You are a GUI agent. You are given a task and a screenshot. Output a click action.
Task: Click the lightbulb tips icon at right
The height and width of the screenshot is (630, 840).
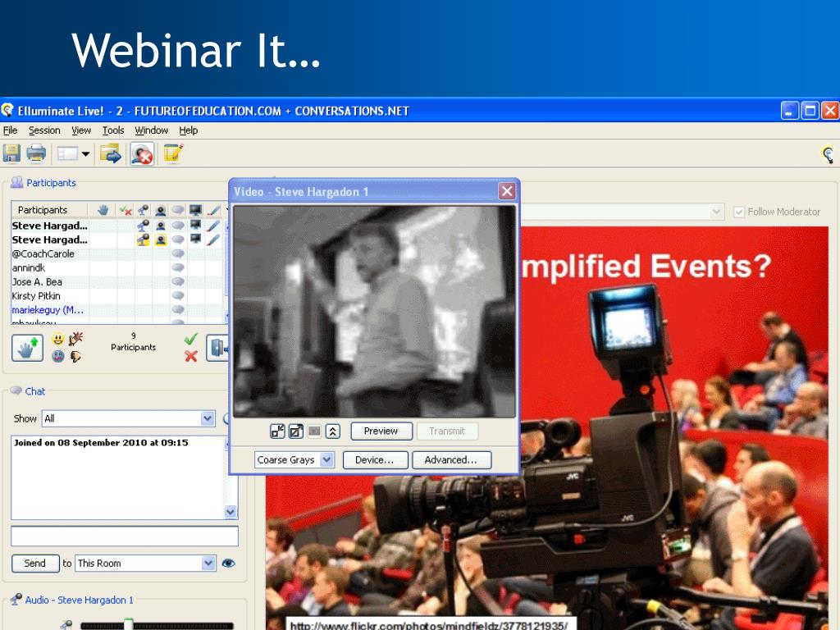829,155
